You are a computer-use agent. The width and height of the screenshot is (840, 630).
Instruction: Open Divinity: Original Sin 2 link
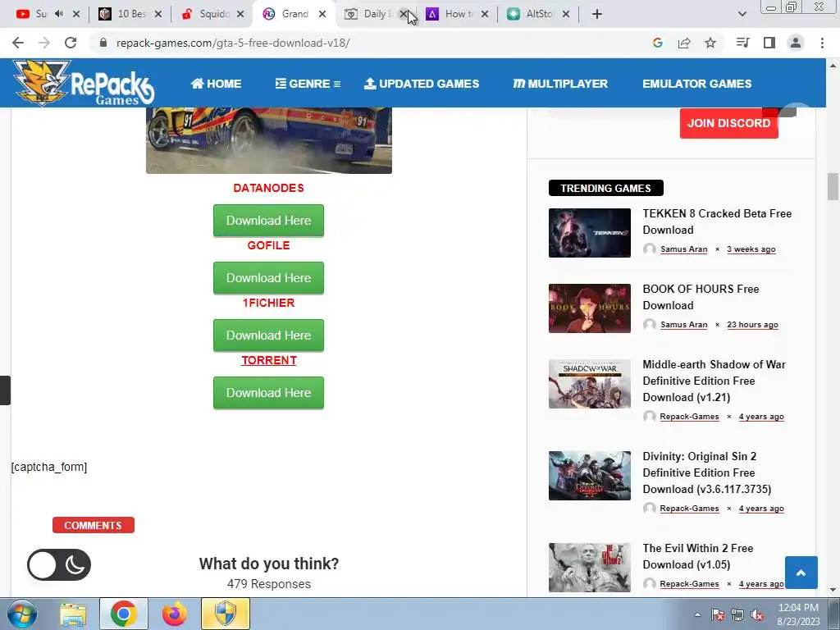706,472
